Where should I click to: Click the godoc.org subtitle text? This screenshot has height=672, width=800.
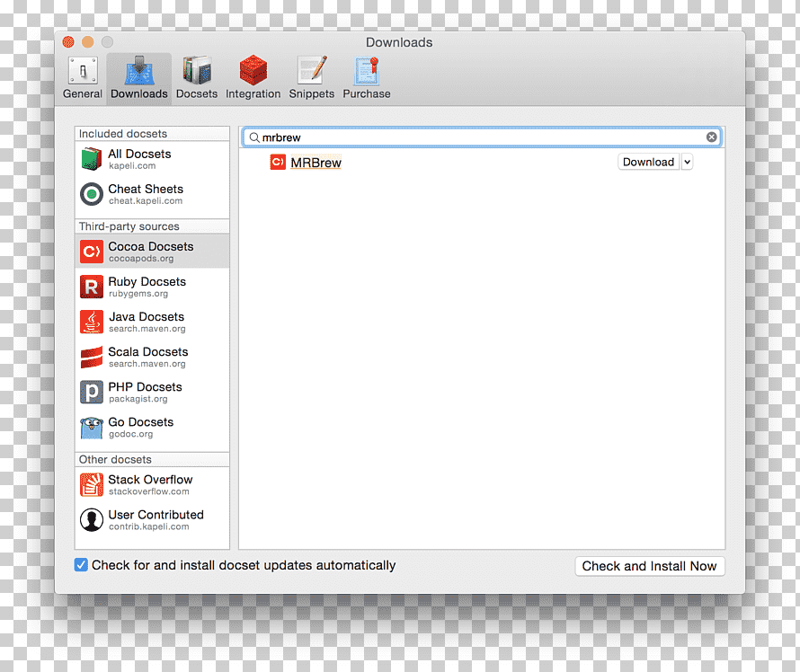130,434
